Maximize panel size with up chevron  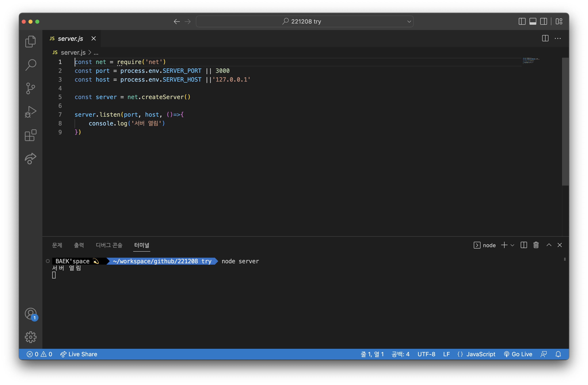coord(549,245)
